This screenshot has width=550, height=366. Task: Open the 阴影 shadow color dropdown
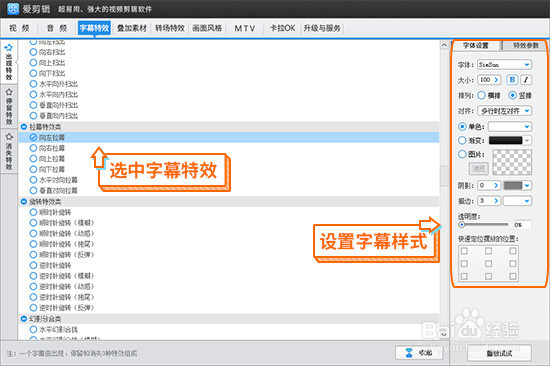[527, 185]
